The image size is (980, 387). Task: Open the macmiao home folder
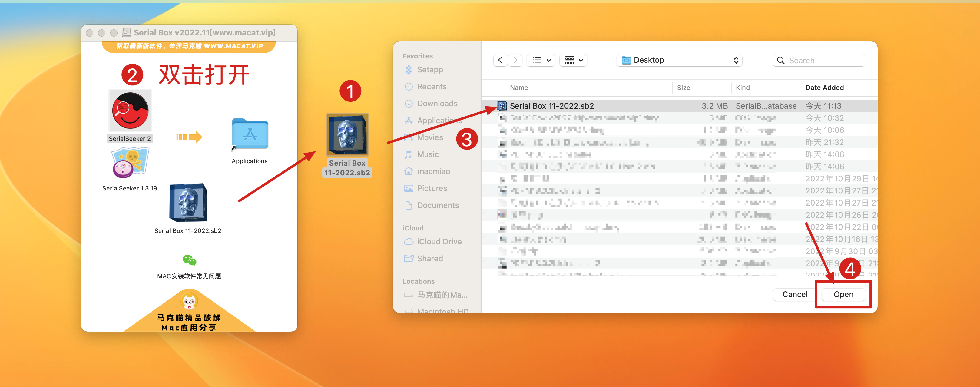(x=433, y=171)
